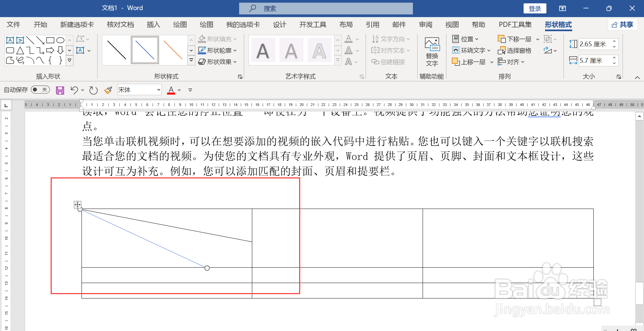This screenshot has width=644, height=331.
Task: Apply the black line shape style
Action: tap(116, 50)
